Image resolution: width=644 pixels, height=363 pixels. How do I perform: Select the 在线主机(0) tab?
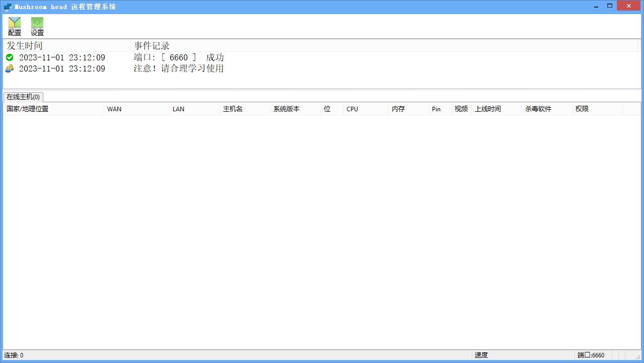pos(23,97)
